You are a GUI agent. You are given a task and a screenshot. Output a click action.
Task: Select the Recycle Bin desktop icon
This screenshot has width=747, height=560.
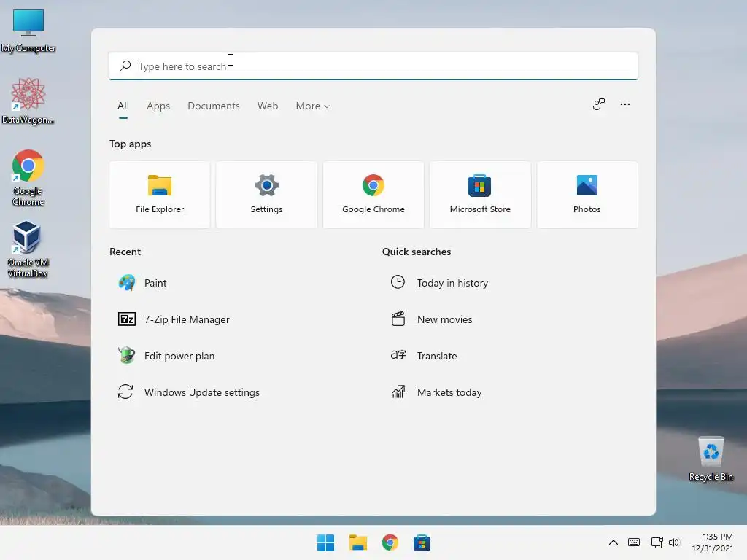(711, 459)
